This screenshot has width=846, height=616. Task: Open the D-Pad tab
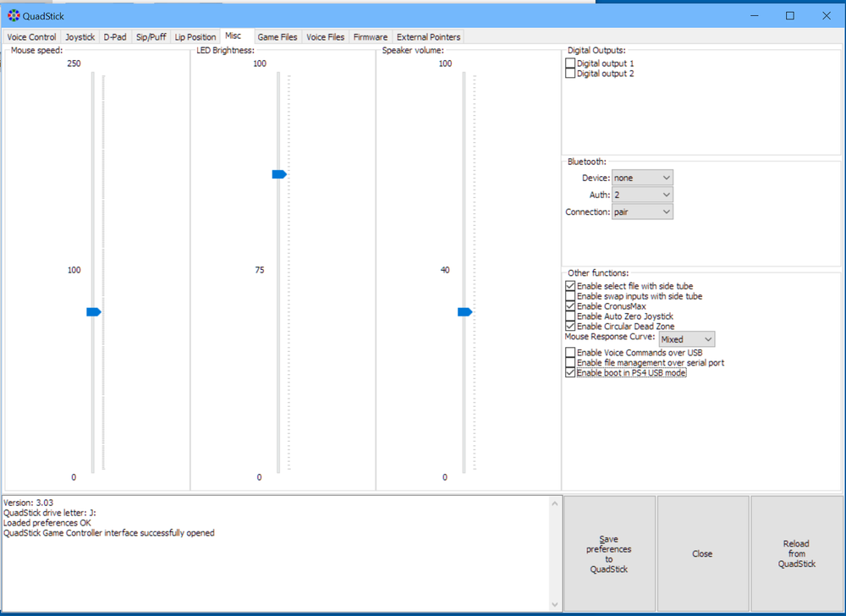pyautogui.click(x=115, y=36)
